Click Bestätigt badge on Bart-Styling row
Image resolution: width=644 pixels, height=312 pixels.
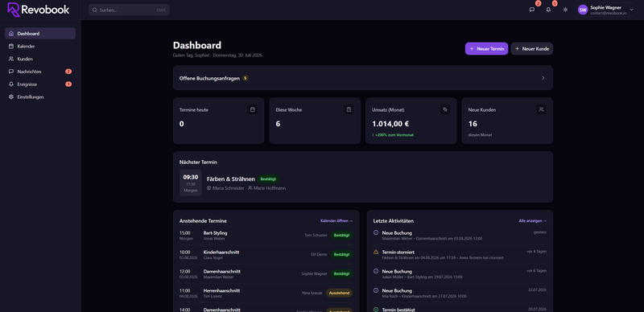pyautogui.click(x=341, y=236)
